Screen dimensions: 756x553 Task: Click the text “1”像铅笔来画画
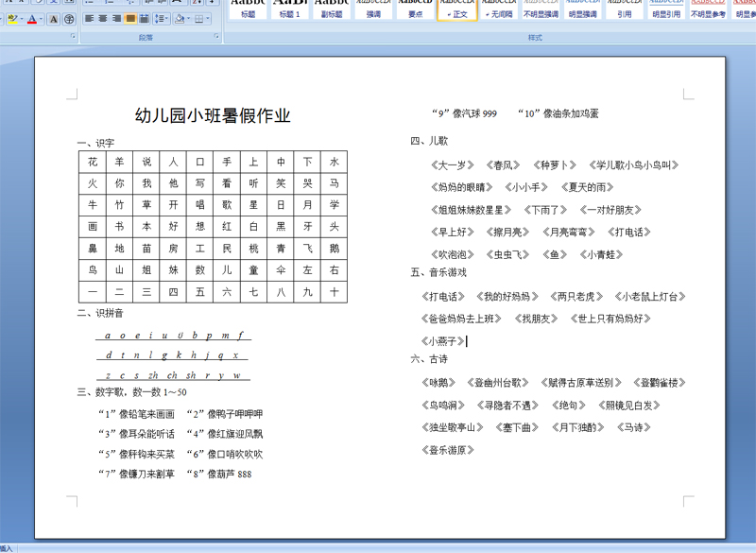click(136, 414)
